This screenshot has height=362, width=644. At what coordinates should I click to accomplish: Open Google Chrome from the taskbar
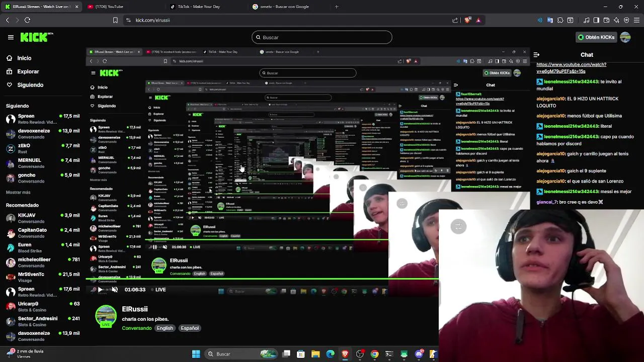click(x=374, y=354)
